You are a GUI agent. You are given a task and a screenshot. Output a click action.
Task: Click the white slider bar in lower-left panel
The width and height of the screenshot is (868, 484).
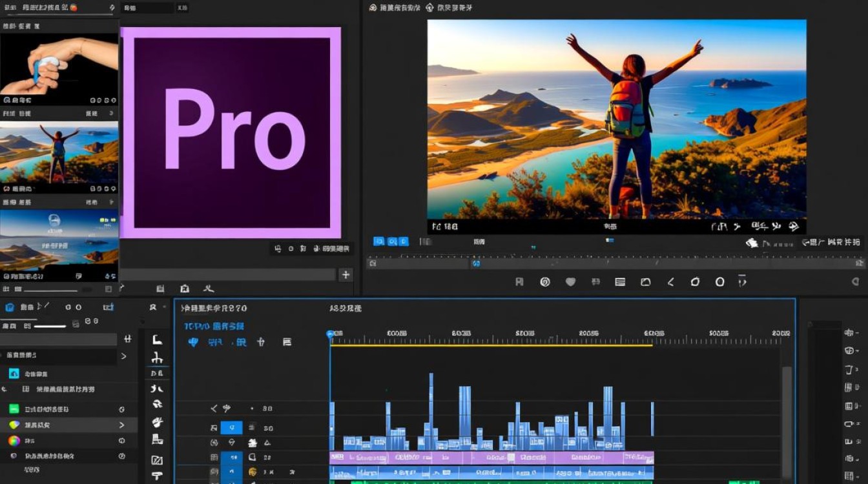50,326
